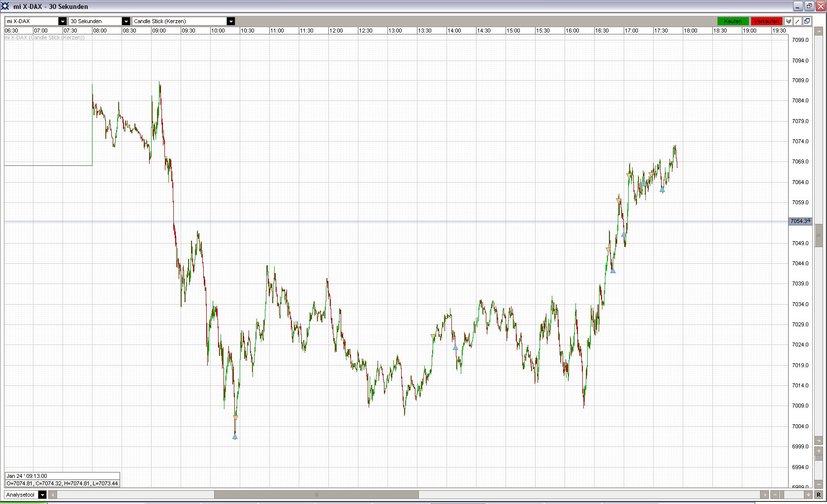Click the detach chart window icon
The height and width of the screenshot is (504, 827).
(x=807, y=21)
